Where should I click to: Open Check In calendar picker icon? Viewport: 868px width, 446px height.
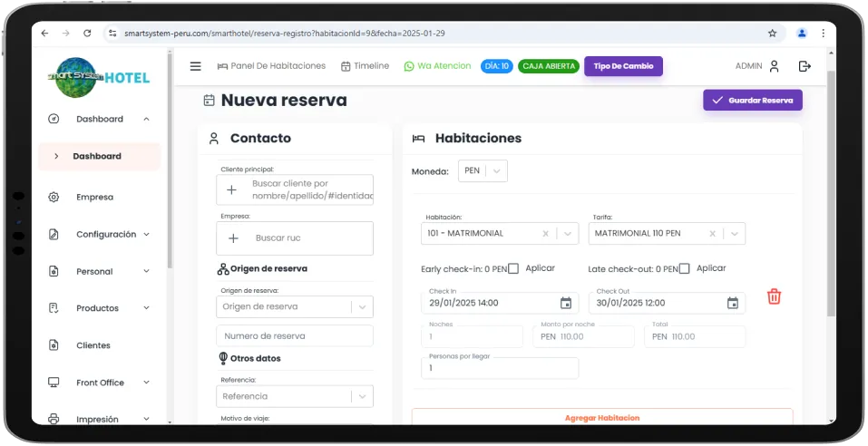(566, 304)
